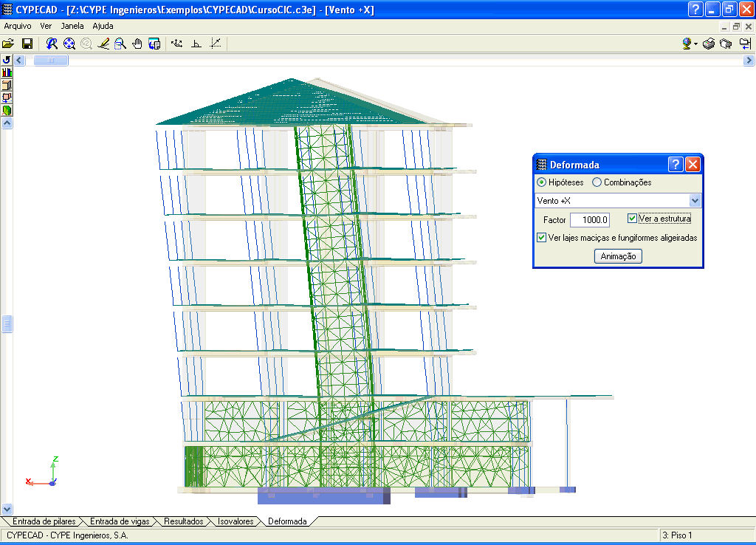Click the globe icon in the toolbar
Viewport: 756px width, 545px height.
[687, 44]
